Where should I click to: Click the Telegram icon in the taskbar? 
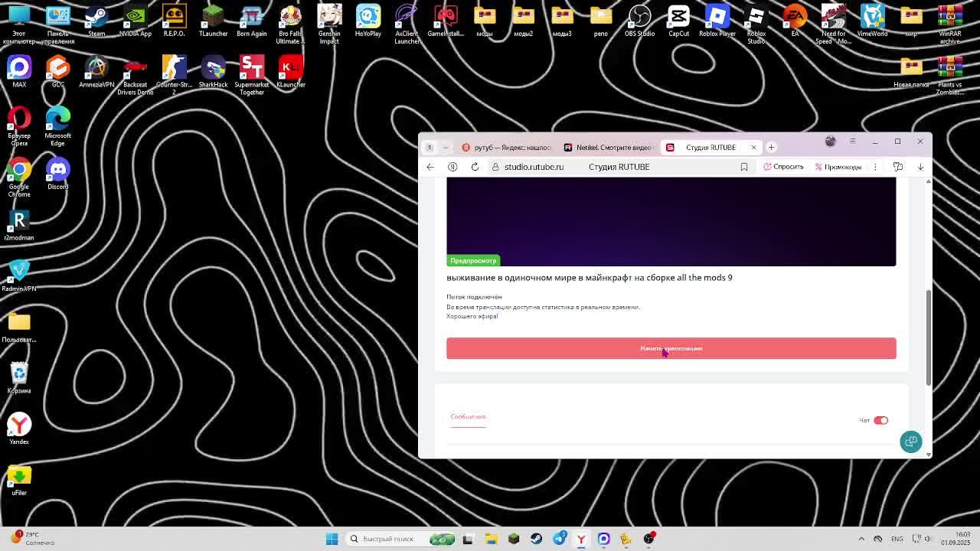560,539
